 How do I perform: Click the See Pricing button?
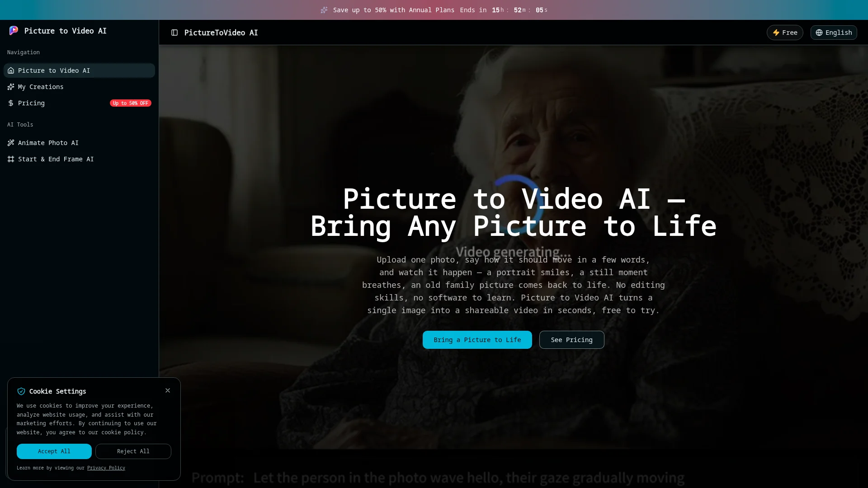(572, 340)
